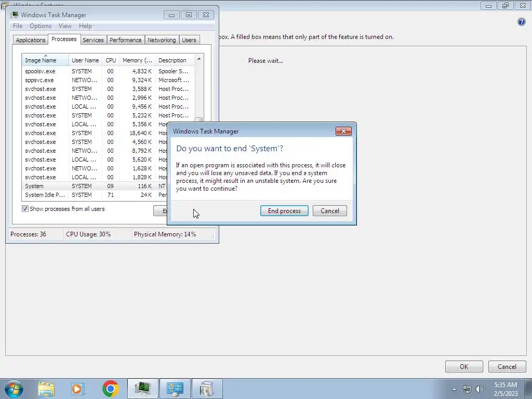Click the blue help icon in Windows Features
Image resolution: width=532 pixels, height=399 pixels.
[522, 22]
